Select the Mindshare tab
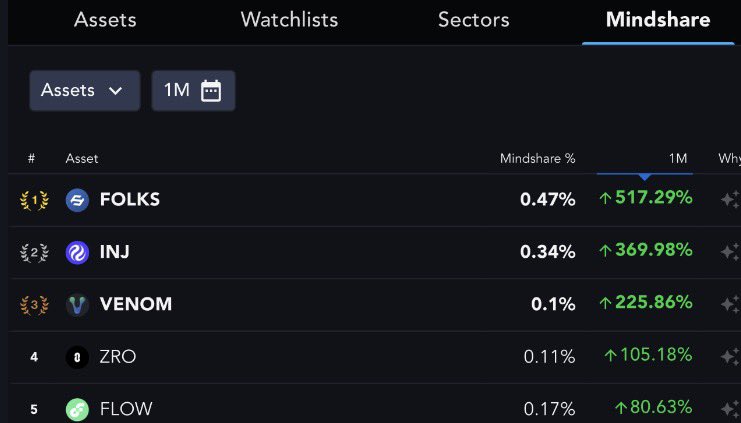The width and height of the screenshot is (741, 423). 658,20
